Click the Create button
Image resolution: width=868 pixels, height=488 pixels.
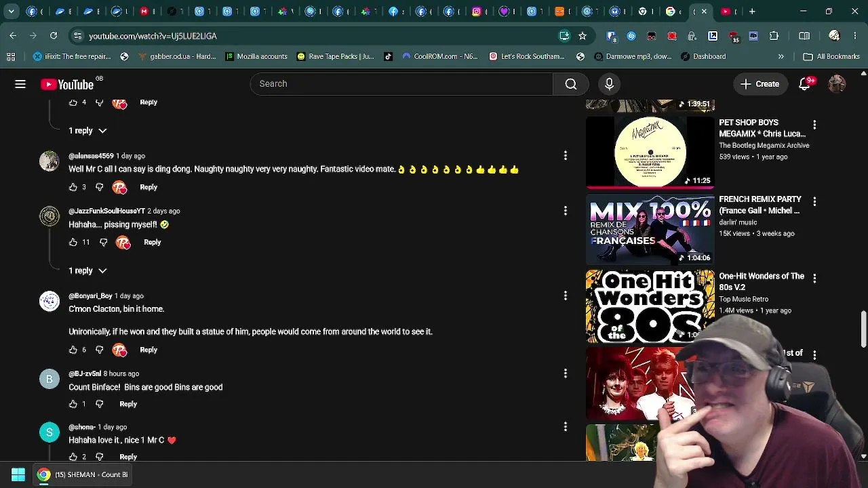click(760, 84)
